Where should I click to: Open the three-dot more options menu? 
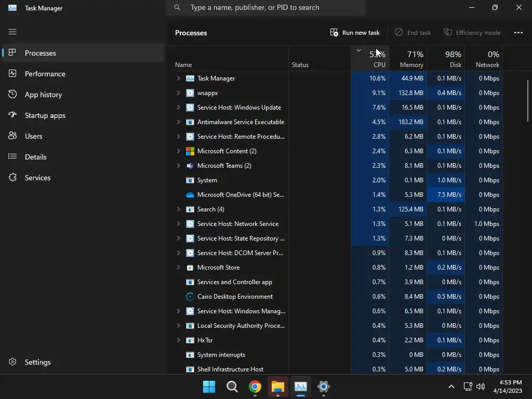tap(518, 33)
